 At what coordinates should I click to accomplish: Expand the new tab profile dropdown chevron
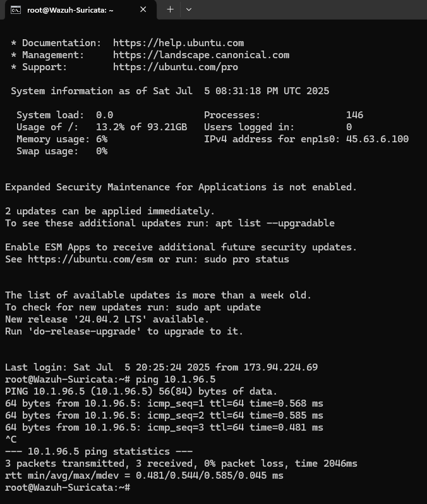click(x=189, y=9)
